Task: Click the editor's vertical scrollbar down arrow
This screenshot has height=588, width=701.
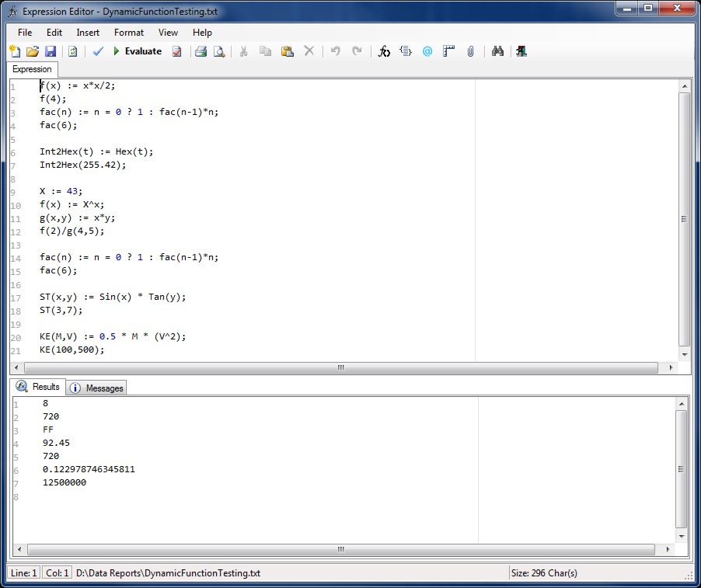Action: coord(684,354)
